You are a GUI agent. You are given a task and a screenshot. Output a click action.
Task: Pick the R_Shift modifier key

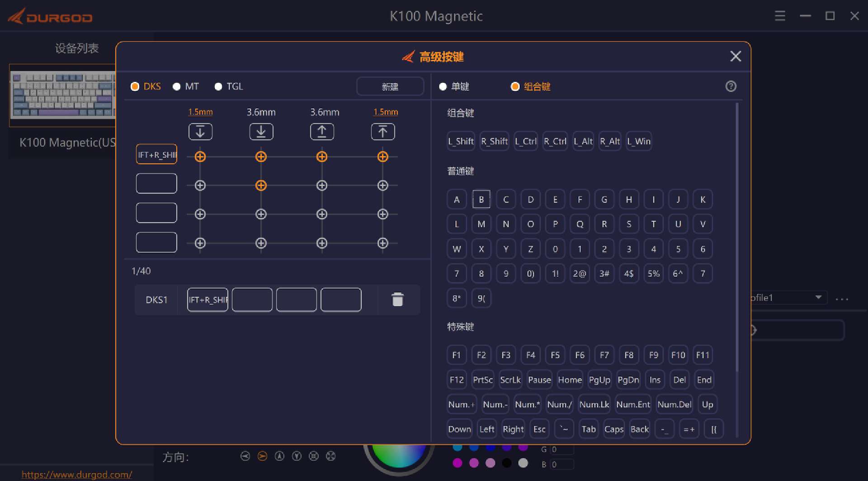494,141
